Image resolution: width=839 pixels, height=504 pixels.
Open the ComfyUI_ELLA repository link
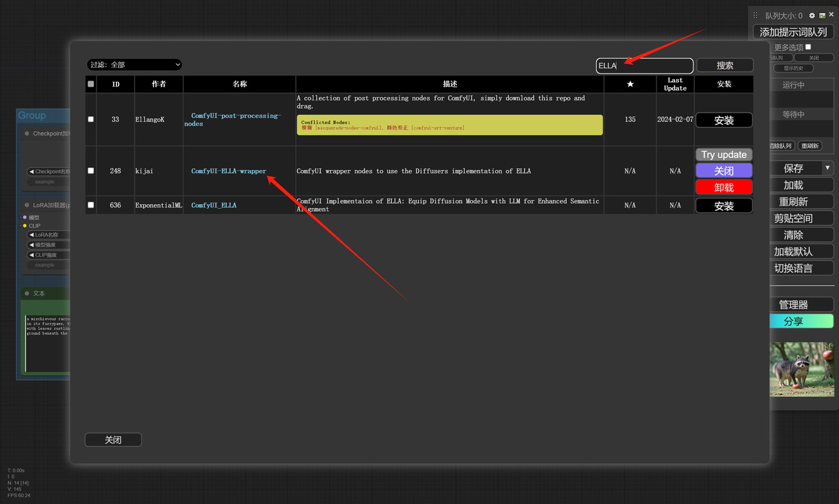point(214,205)
